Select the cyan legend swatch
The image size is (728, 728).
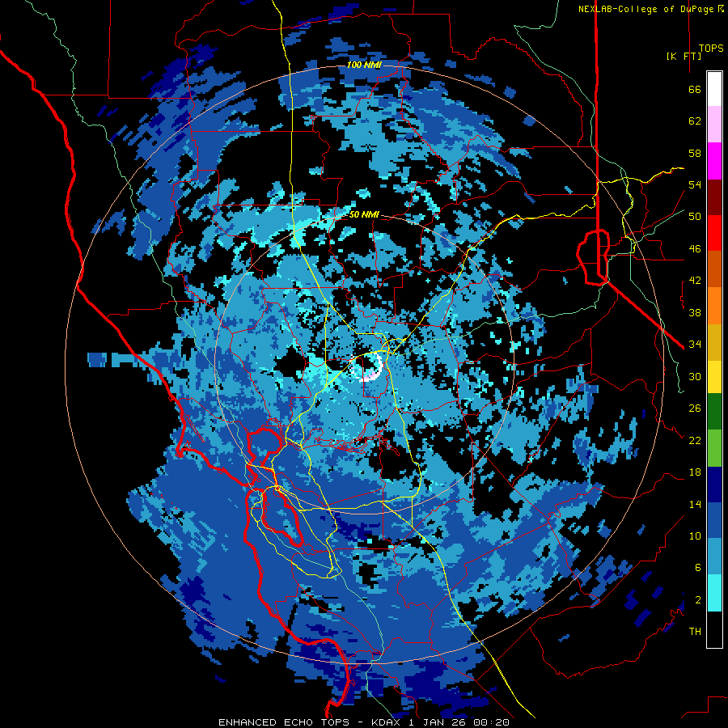714,593
